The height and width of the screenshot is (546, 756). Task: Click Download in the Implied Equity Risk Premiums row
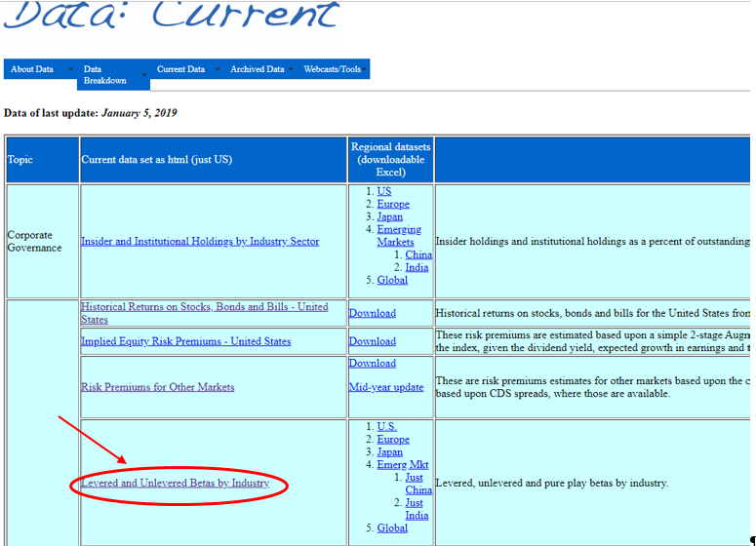pos(373,341)
